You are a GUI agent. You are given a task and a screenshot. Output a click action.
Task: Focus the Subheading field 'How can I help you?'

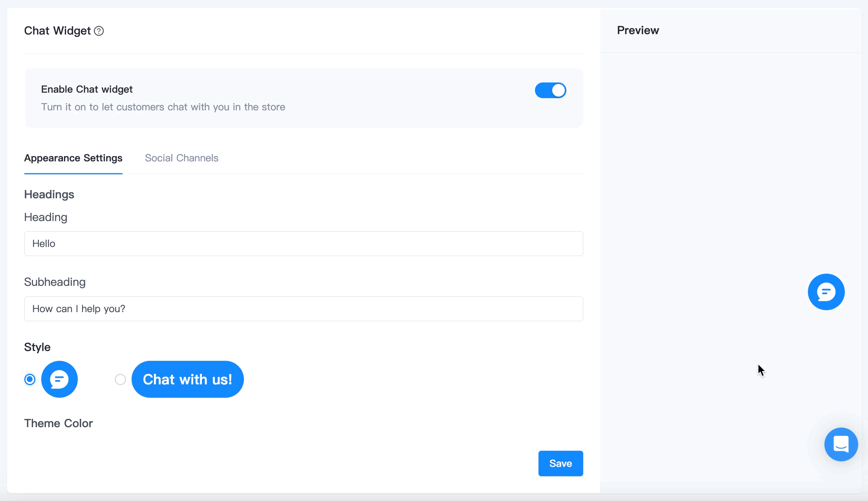pyautogui.click(x=303, y=309)
